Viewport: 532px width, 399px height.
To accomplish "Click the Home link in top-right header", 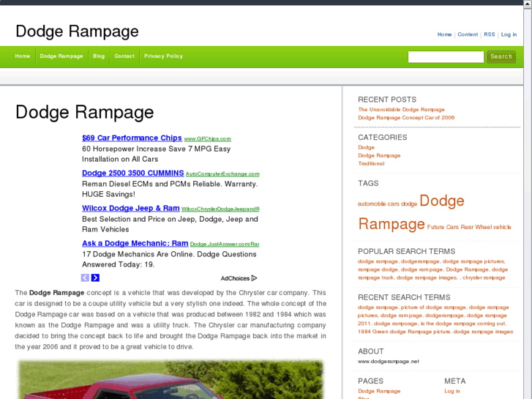I will click(x=444, y=34).
